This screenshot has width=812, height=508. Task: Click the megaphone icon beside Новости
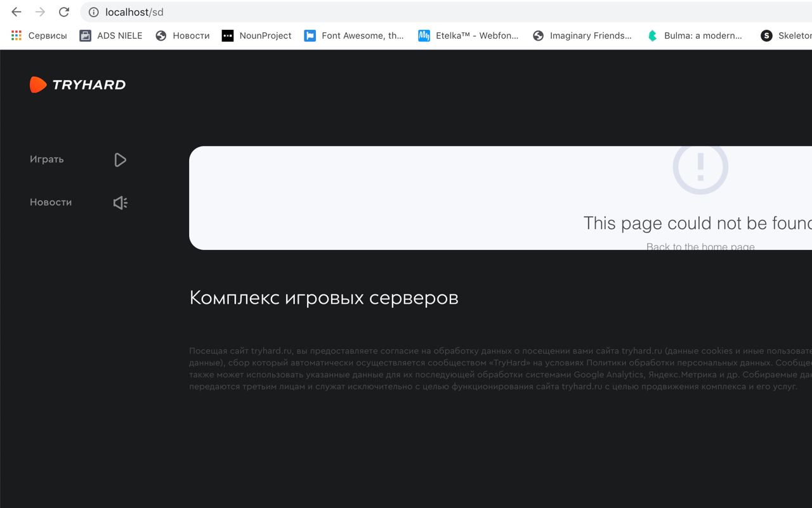click(x=120, y=203)
